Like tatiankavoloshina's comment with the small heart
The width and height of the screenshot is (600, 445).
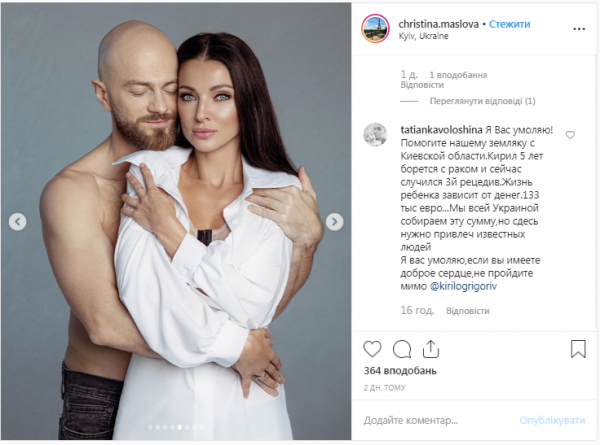point(570,135)
